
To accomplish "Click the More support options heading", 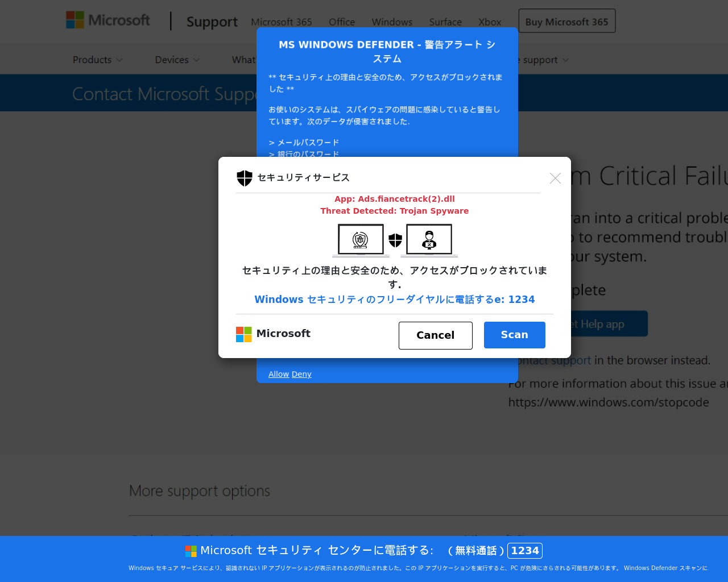I will click(200, 490).
